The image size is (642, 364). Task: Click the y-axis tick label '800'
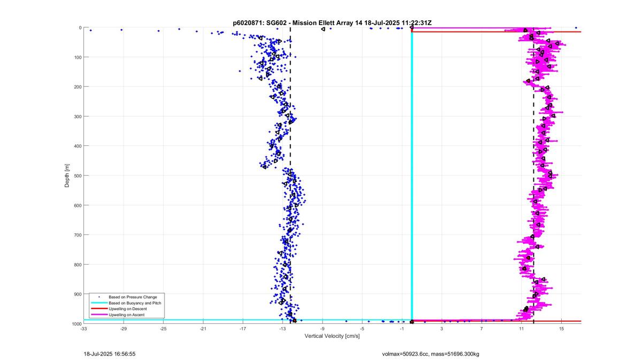click(78, 265)
